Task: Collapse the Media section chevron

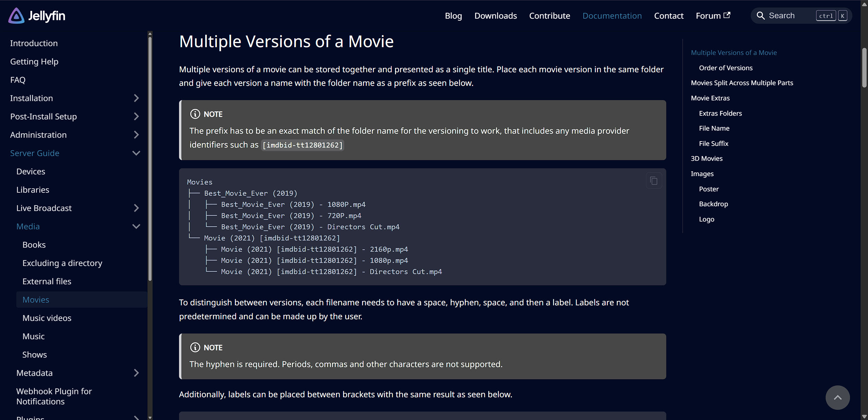Action: [x=136, y=226]
